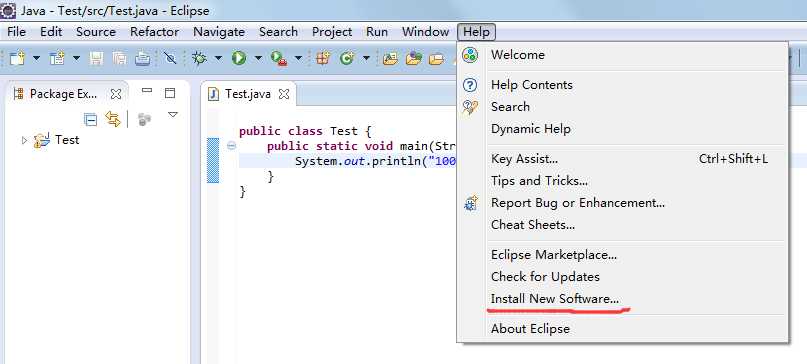Click the System.out.println code line
Image resolution: width=807 pixels, height=364 pixels.
point(376,161)
